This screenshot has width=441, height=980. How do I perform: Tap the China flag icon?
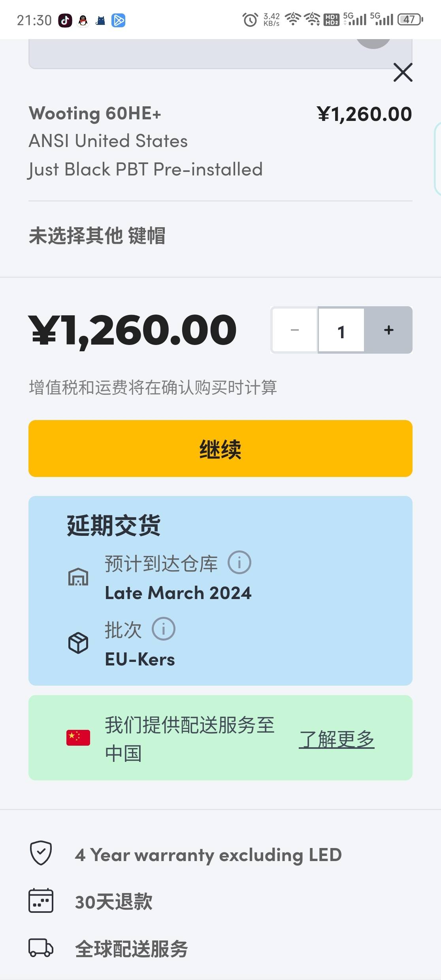(x=78, y=738)
